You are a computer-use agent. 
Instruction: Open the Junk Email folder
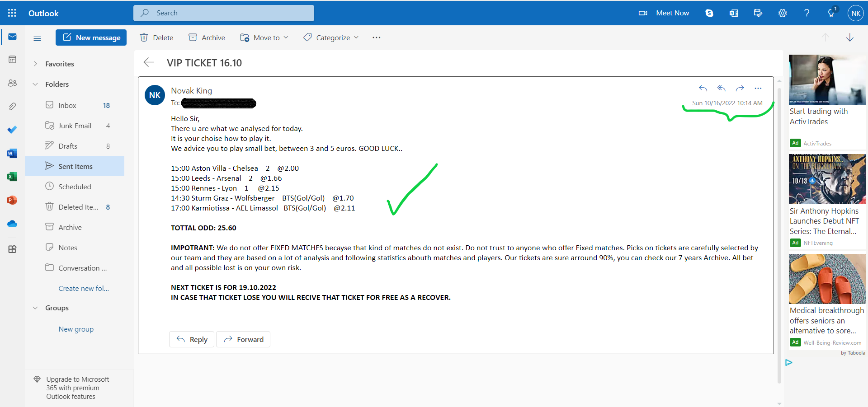(75, 126)
